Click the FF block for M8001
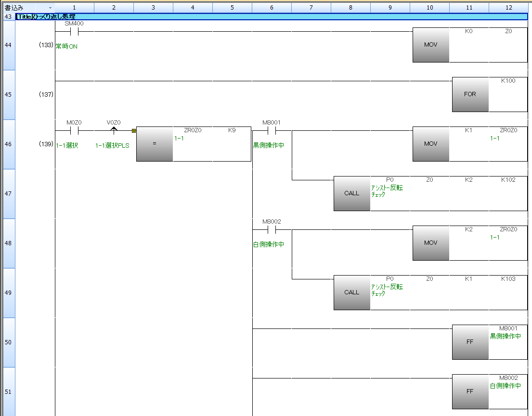Image resolution: width=532 pixels, height=416 pixels. click(x=470, y=342)
